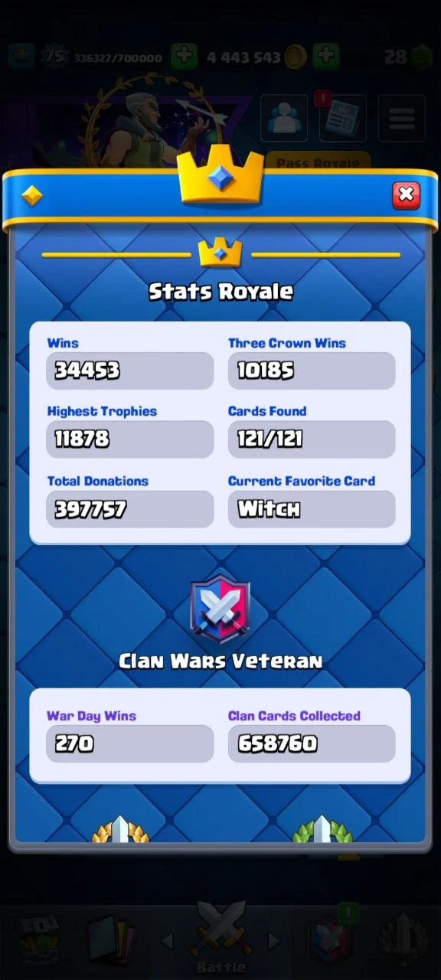Open the hamburger menu at top right
441x980 pixels.
click(401, 118)
